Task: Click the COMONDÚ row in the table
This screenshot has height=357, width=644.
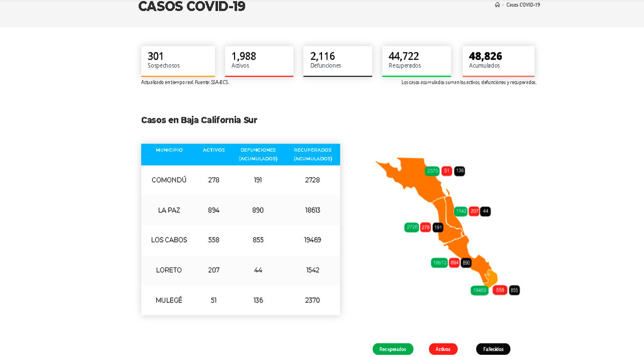Action: point(240,180)
